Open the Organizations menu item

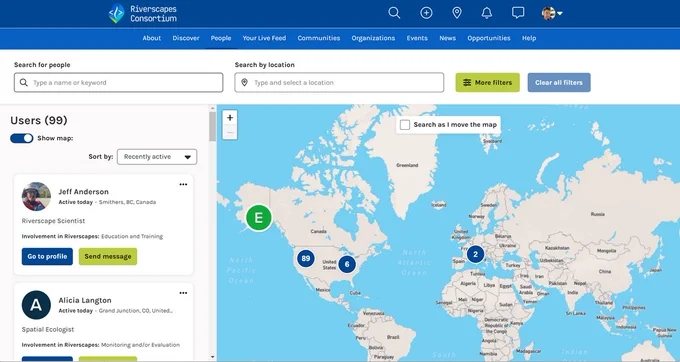tap(373, 38)
